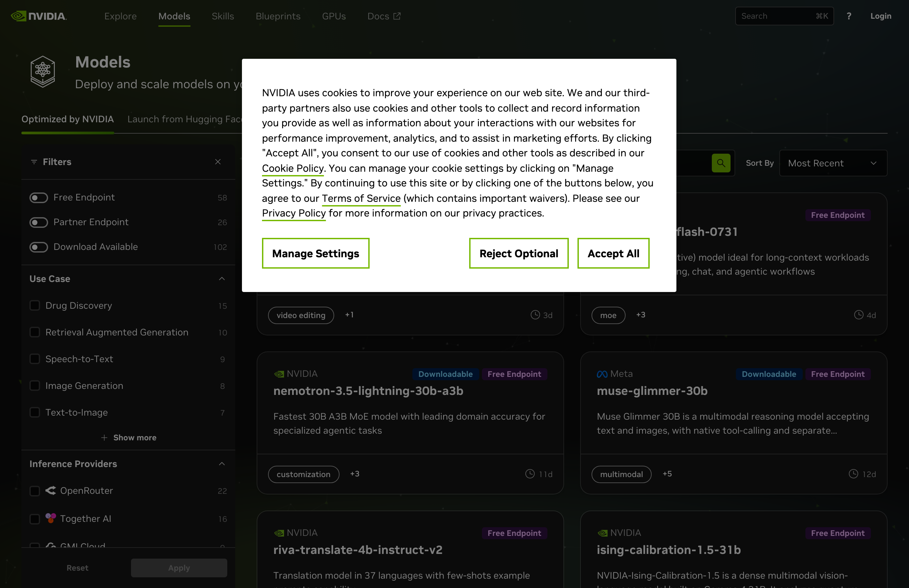Click the Together AI provider icon
Viewport: 909px width, 588px height.
(51, 518)
